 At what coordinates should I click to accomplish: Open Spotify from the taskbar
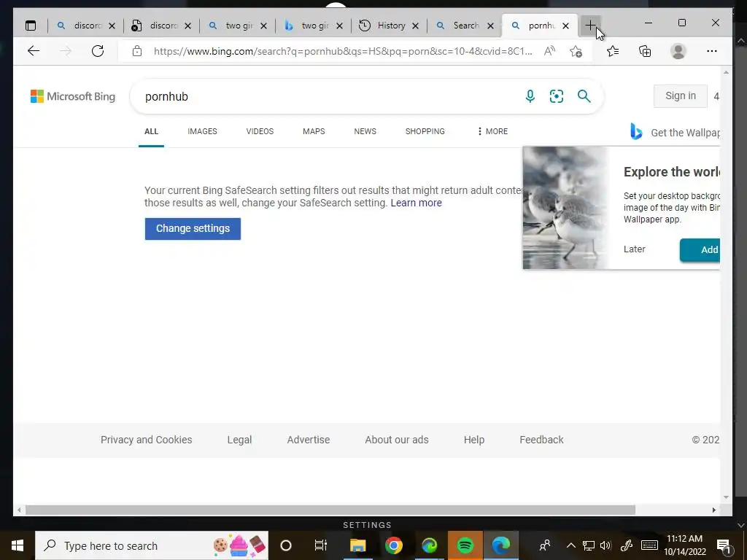(x=465, y=545)
